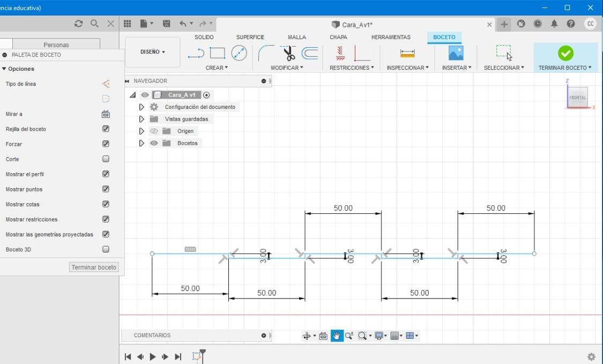Toggle Rejilla del boceto checkbox
Viewport: 603px width, 364px height.
106,129
